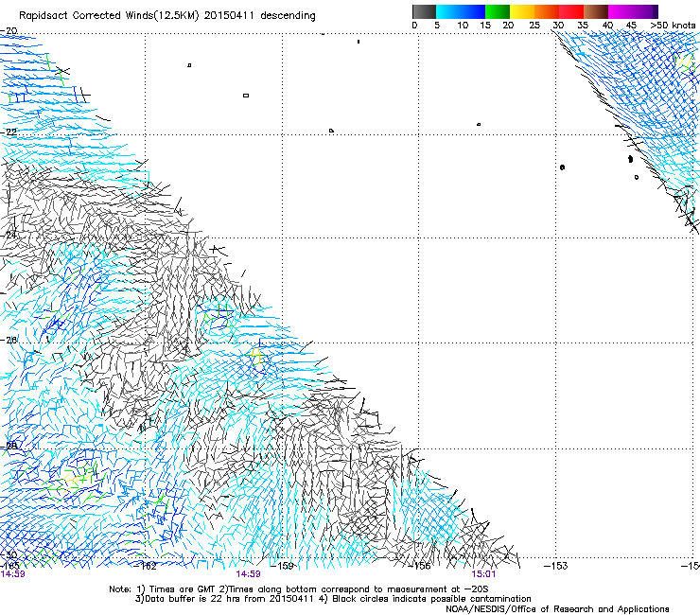The width and height of the screenshot is (700, 615).
Task: Click the '10' legend scale label
Action: 463,26
